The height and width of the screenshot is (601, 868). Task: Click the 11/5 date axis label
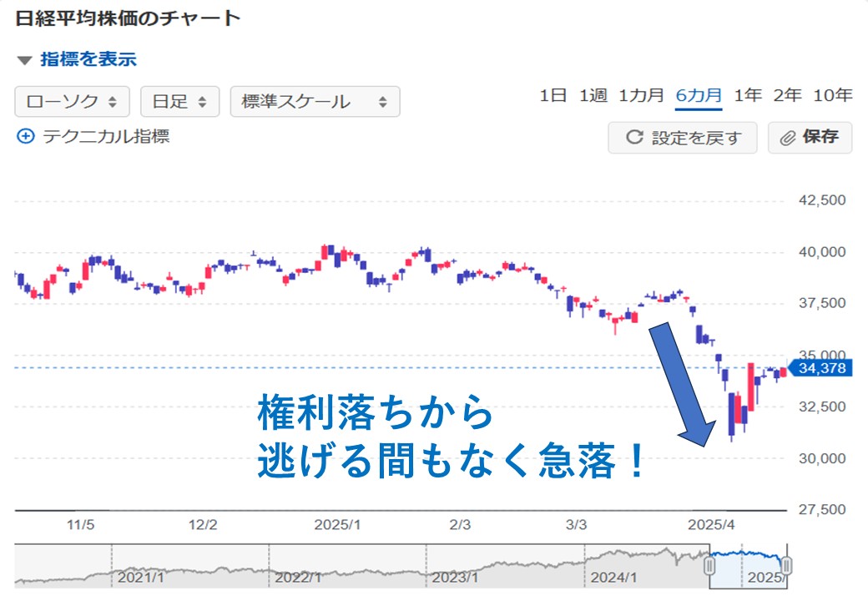(x=81, y=525)
